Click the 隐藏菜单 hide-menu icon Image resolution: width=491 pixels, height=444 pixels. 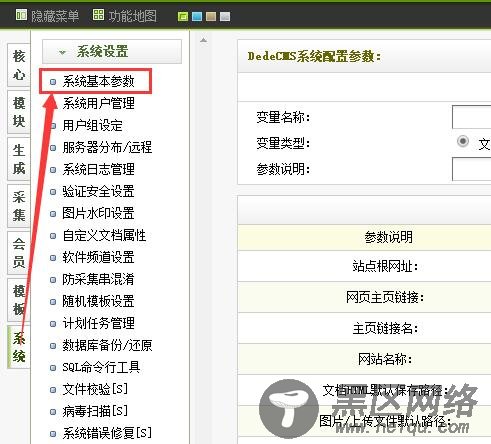tap(21, 15)
